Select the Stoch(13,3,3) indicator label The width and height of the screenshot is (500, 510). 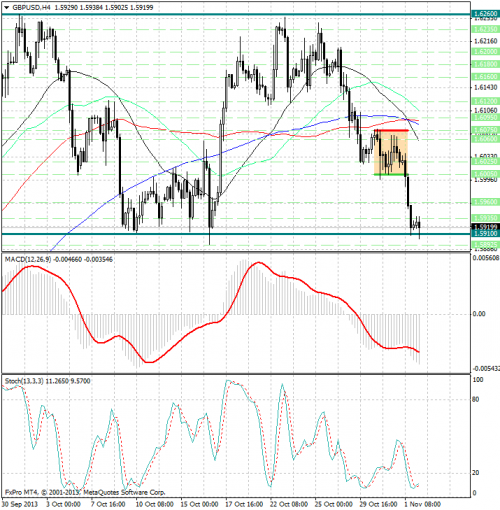[24, 381]
